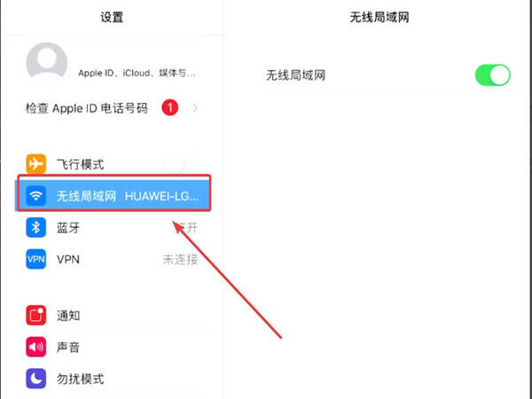Tap the gray profile avatar
The width and height of the screenshot is (532, 399).
coord(47,61)
